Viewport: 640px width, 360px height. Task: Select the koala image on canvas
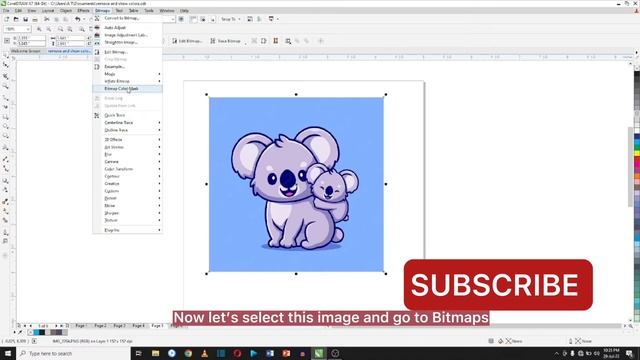click(x=296, y=184)
